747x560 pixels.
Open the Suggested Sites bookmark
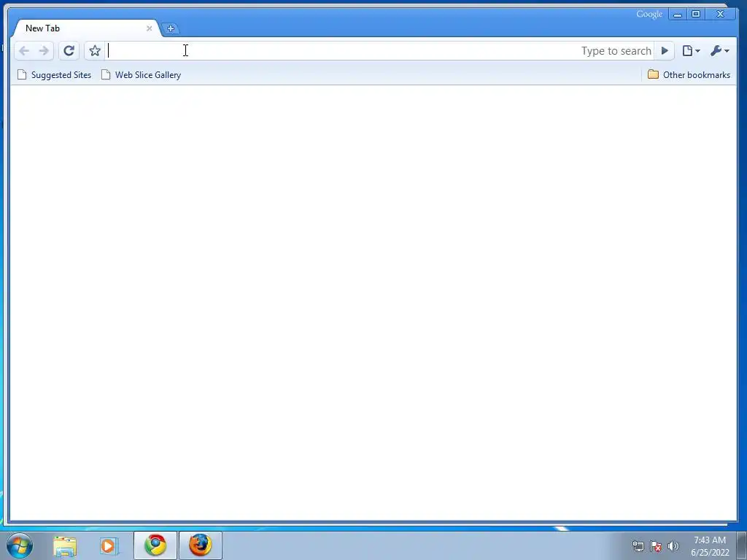click(54, 75)
